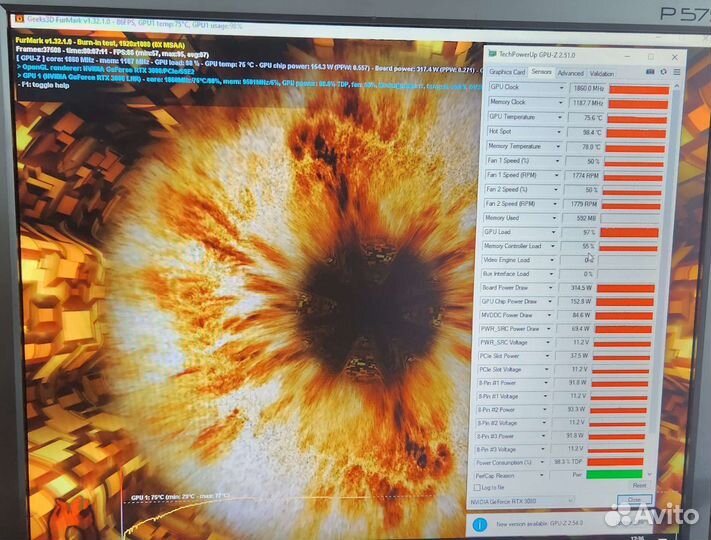
Task: Open the Memory Clock sensor dropdown
Action: coord(560,103)
